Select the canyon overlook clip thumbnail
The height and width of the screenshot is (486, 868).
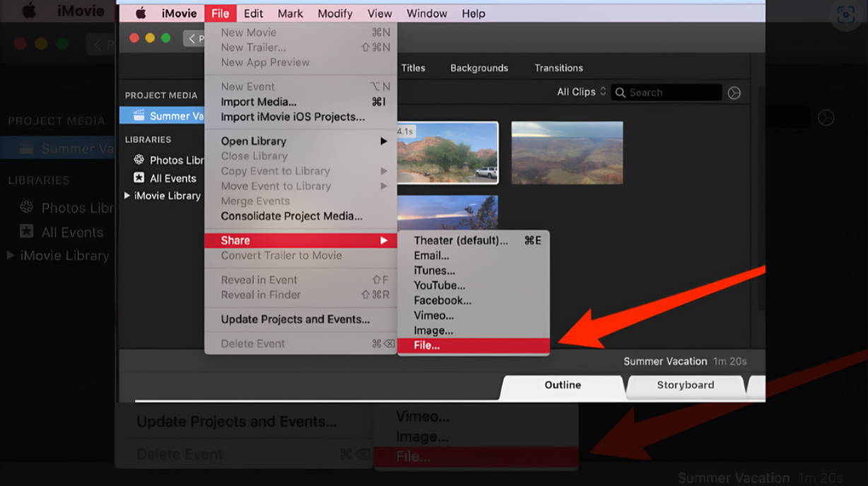567,153
